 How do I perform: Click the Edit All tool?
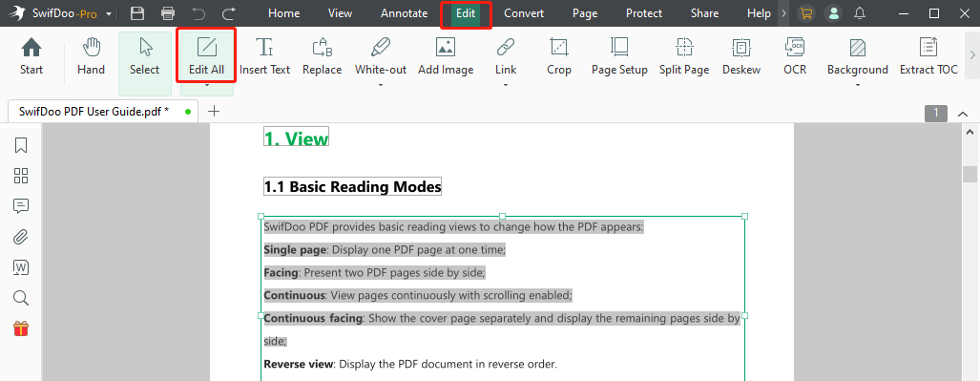pyautogui.click(x=207, y=57)
